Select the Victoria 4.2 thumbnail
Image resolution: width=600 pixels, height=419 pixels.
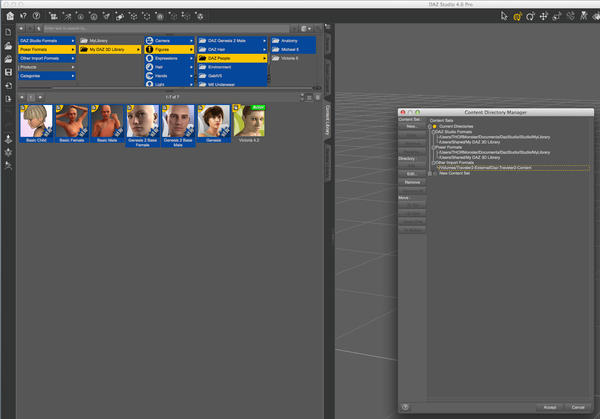point(249,124)
